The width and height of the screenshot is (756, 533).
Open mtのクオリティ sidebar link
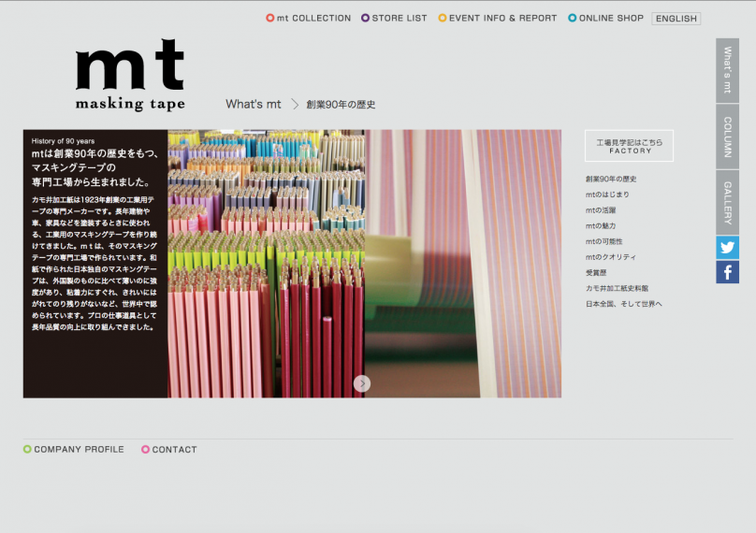(x=611, y=257)
